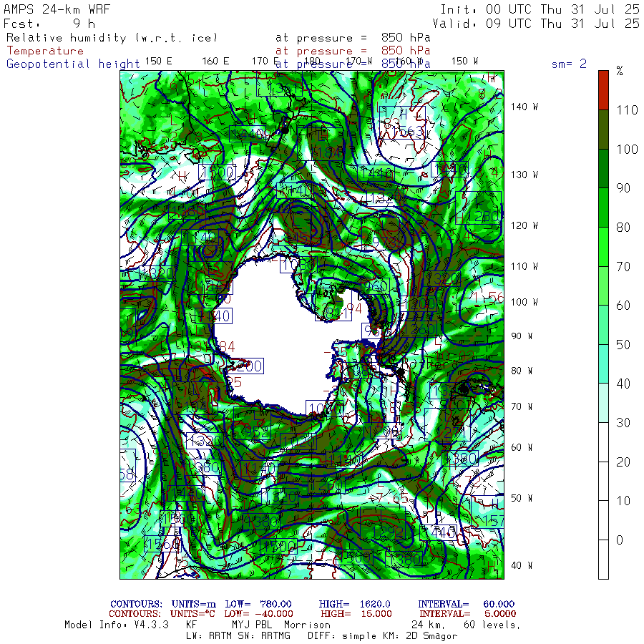This screenshot has width=644, height=644.
Task: Click the red top segment of the colorbar
Action: (603, 90)
